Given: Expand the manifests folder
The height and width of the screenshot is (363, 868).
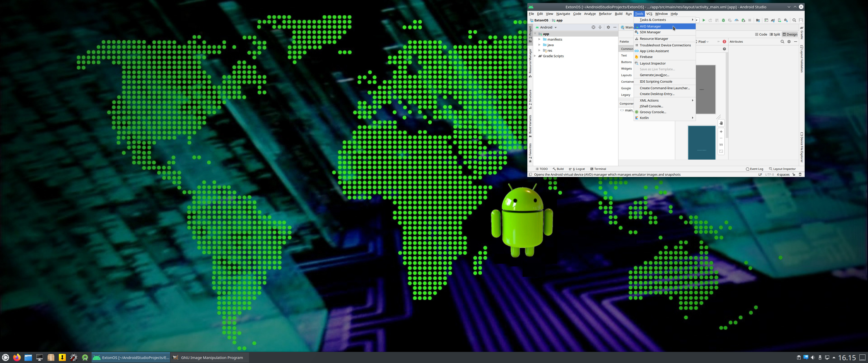Looking at the screenshot, I should tap(539, 39).
